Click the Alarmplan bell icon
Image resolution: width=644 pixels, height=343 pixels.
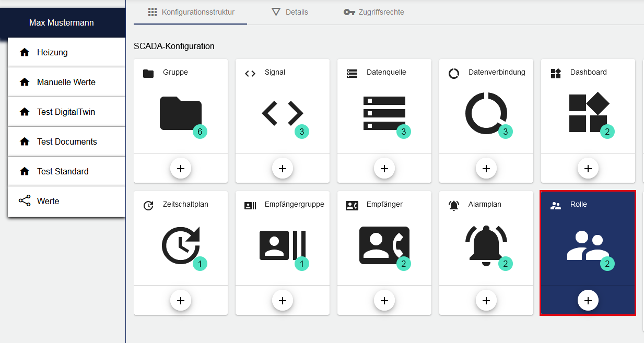tap(486, 245)
